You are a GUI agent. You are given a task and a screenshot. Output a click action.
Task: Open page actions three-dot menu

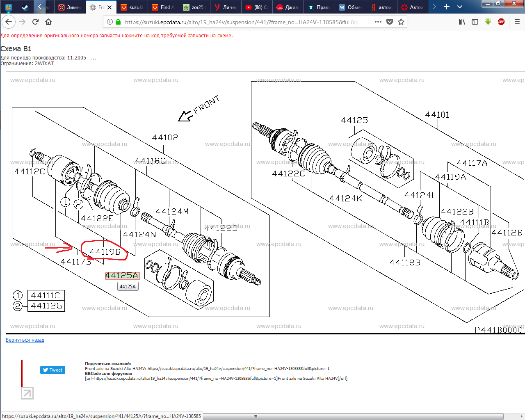378,22
